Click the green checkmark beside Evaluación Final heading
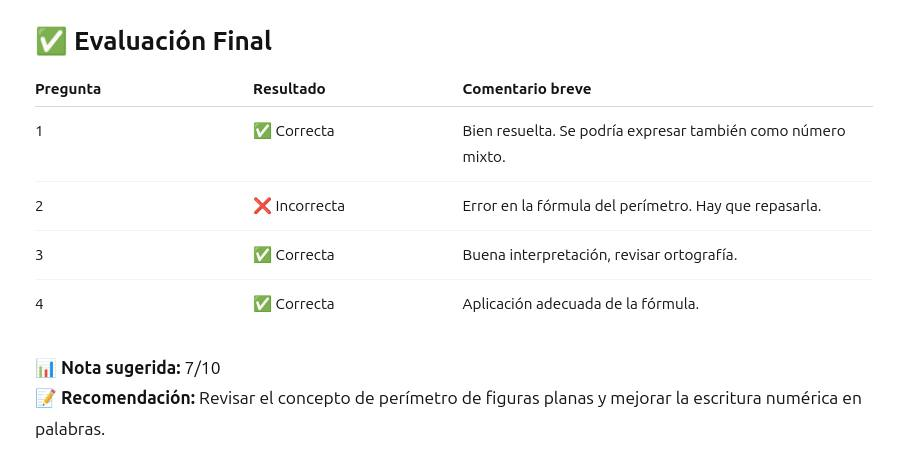 pos(51,41)
